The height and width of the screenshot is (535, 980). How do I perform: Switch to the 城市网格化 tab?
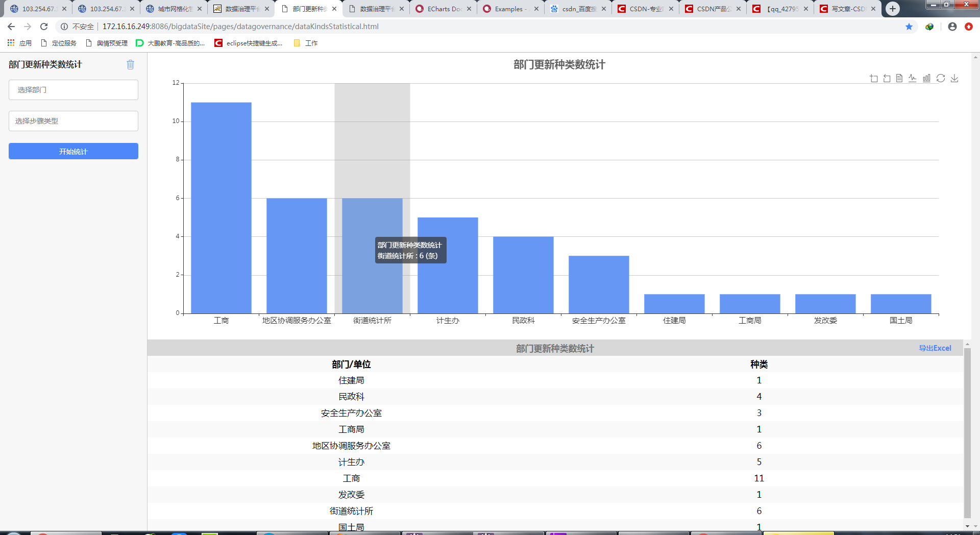(x=174, y=9)
